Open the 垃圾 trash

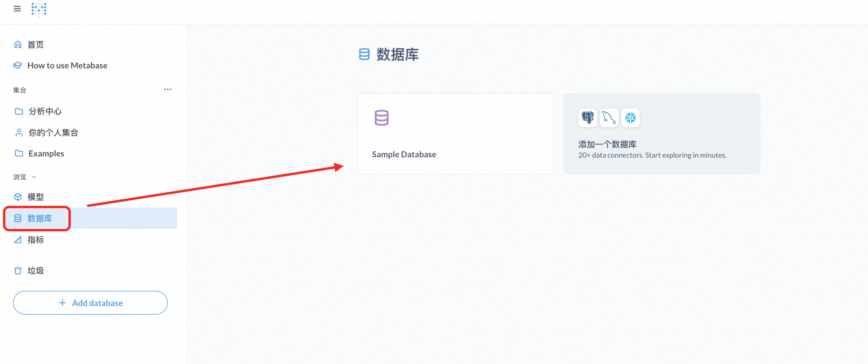(x=35, y=270)
